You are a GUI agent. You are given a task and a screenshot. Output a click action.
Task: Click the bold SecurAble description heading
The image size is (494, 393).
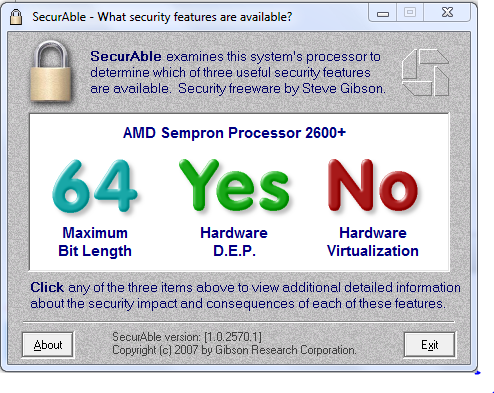pyautogui.click(x=126, y=56)
